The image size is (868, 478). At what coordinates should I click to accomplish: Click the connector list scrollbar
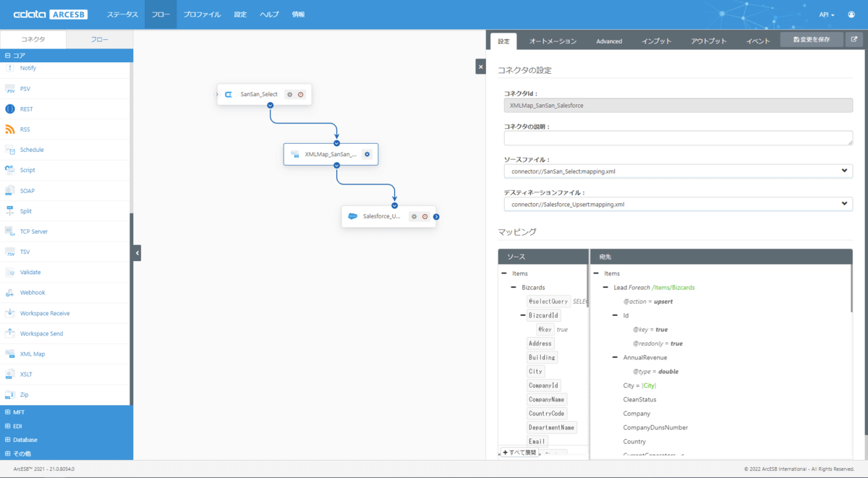tap(131, 309)
